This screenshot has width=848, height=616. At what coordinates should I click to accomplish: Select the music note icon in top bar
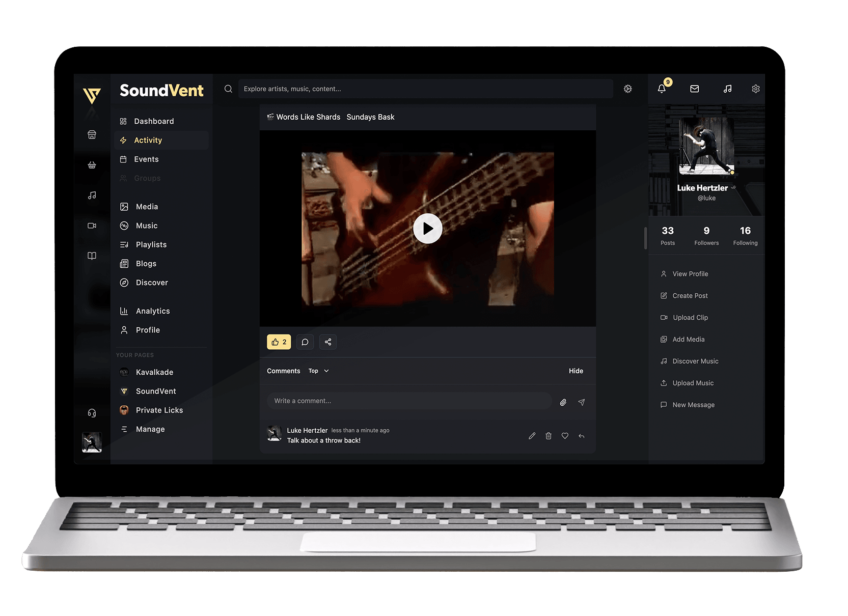[727, 89]
